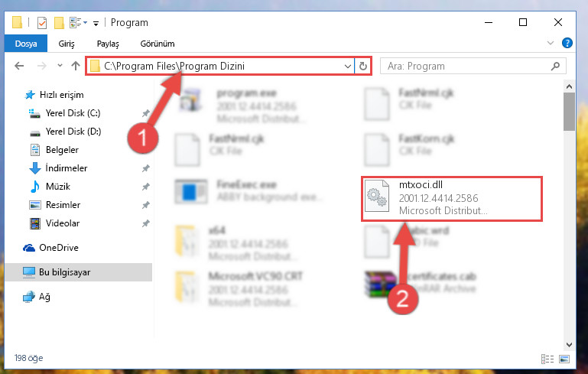Screen dimensions: 588x374
Task: Open the Dosya menu
Action: click(26, 44)
